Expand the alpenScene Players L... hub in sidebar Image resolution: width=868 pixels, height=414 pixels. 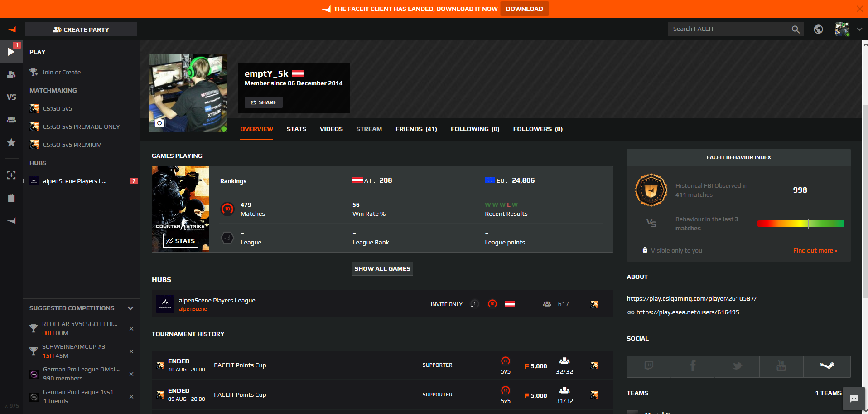(24, 181)
